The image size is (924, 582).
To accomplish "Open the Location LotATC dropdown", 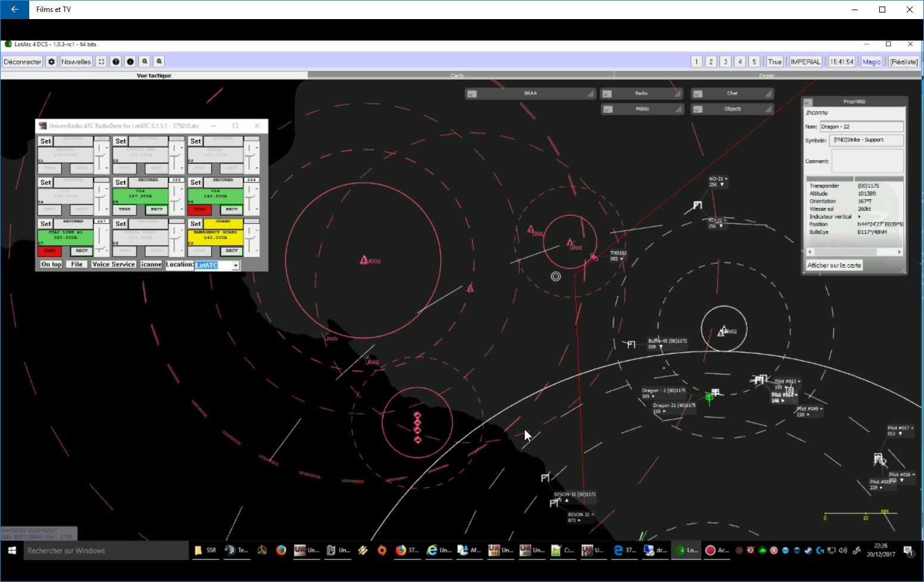I will pyautogui.click(x=236, y=265).
